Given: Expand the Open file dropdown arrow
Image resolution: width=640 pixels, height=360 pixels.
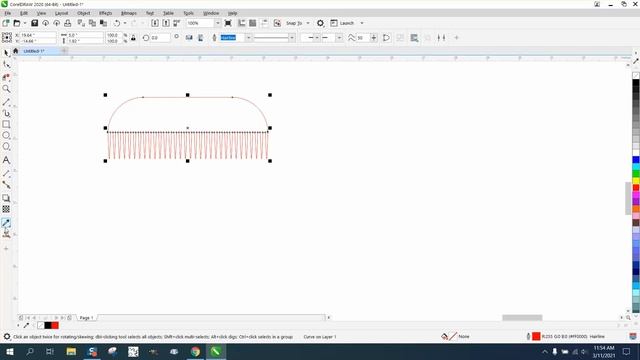Looking at the screenshot, I should (24, 23).
